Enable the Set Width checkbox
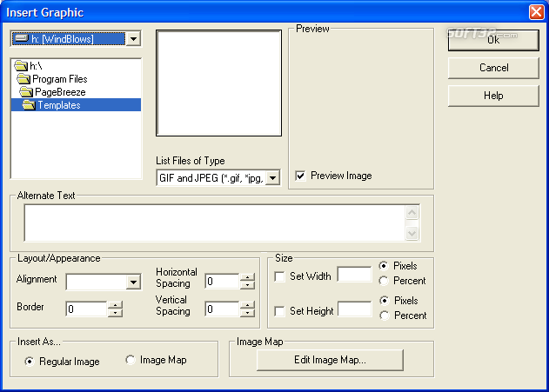Viewport: 549px width, 392px height. [x=280, y=276]
